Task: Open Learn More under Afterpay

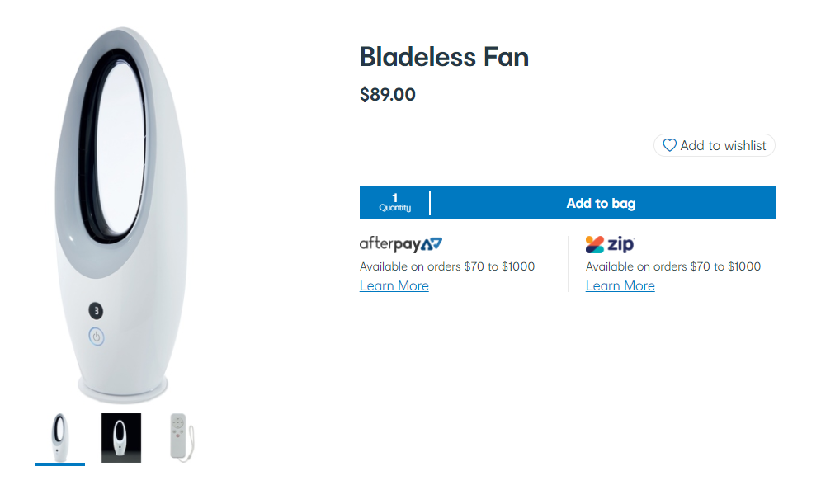Action: tap(394, 285)
